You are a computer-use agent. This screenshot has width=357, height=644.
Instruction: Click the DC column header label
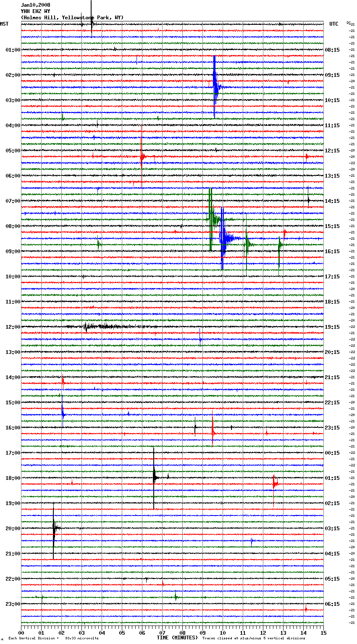349,23
